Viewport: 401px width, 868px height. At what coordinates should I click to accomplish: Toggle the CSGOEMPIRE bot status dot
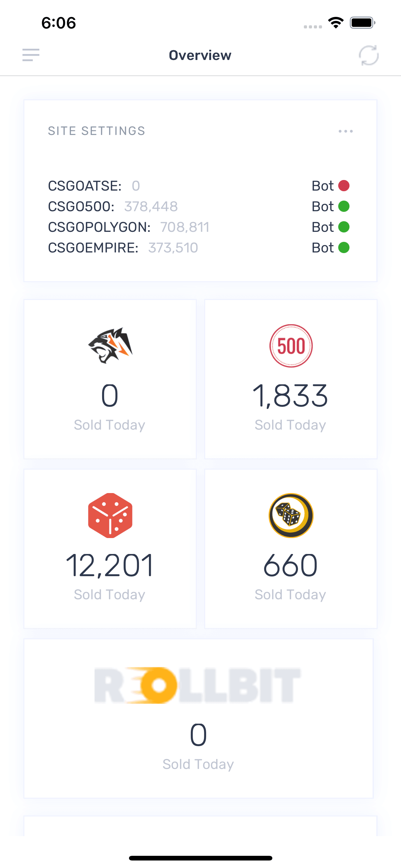344,248
